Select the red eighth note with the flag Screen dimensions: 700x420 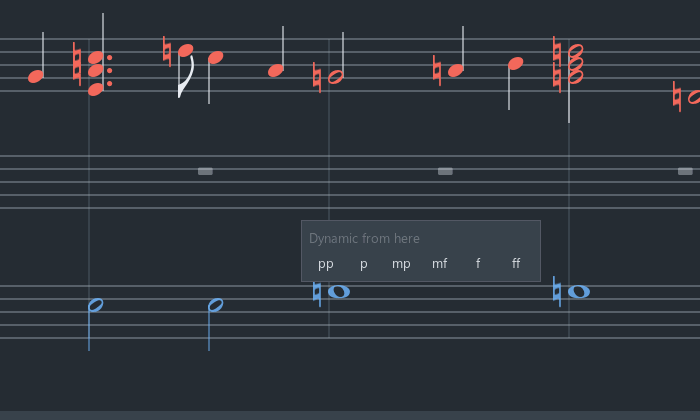coord(186,50)
